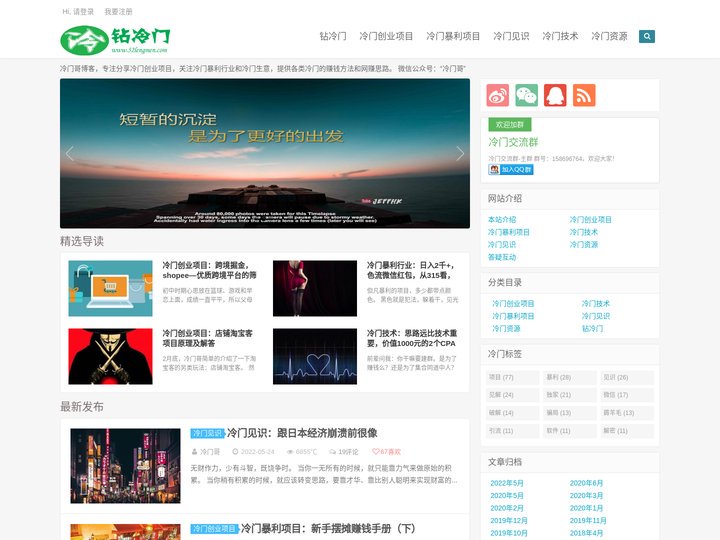Open the 冷门资源 navigation menu item
The width and height of the screenshot is (720, 540).
click(x=609, y=36)
